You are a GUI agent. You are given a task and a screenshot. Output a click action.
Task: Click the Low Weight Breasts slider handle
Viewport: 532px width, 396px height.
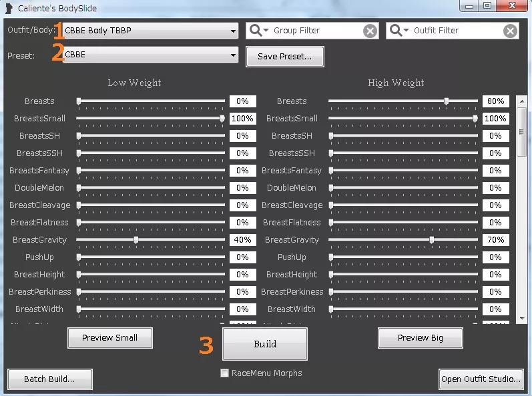click(x=79, y=101)
